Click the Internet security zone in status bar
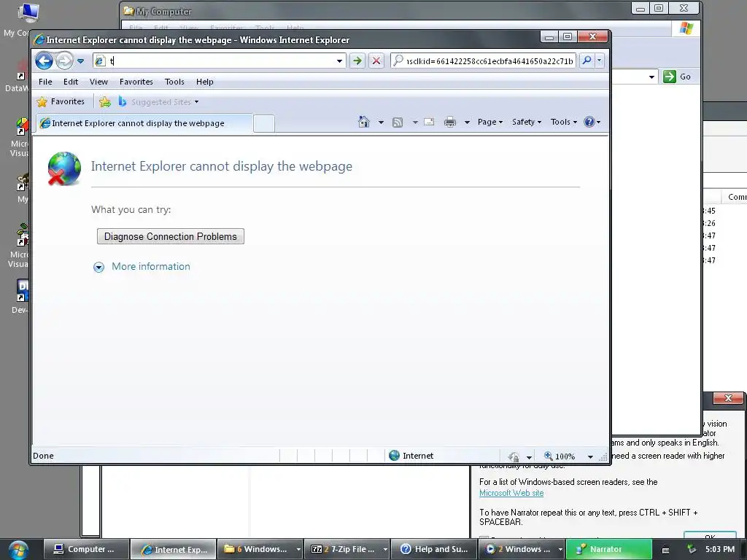Screen dimensions: 747x560 411,456
